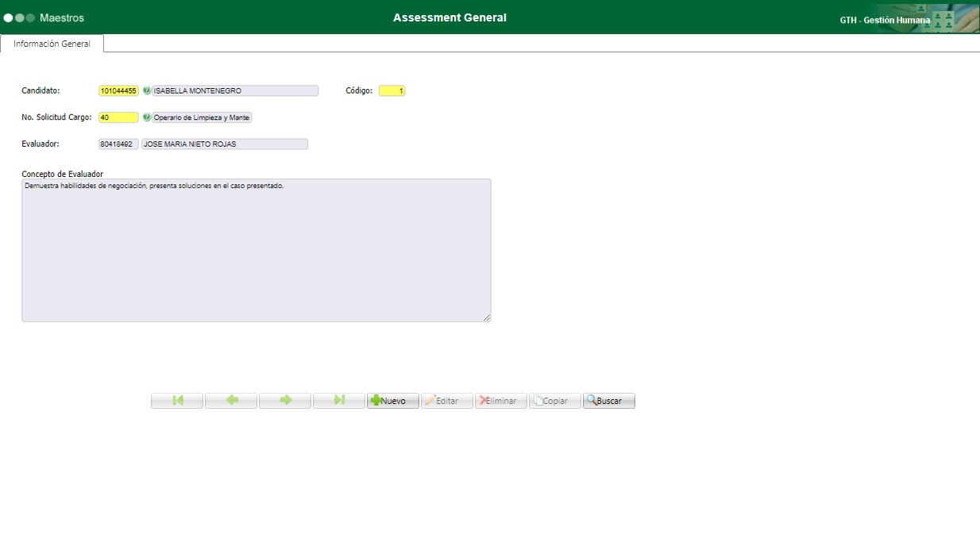
Task: Go to previous record arrow button
Action: 231,401
